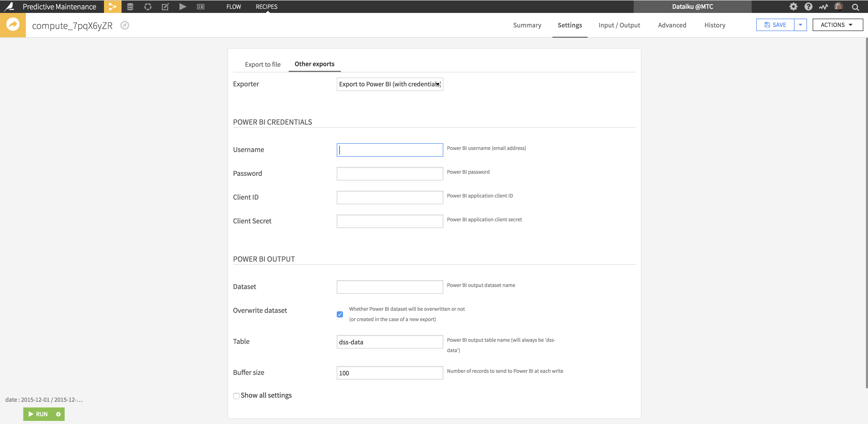Click the Buffer size field
This screenshot has height=424, width=868.
pos(390,373)
